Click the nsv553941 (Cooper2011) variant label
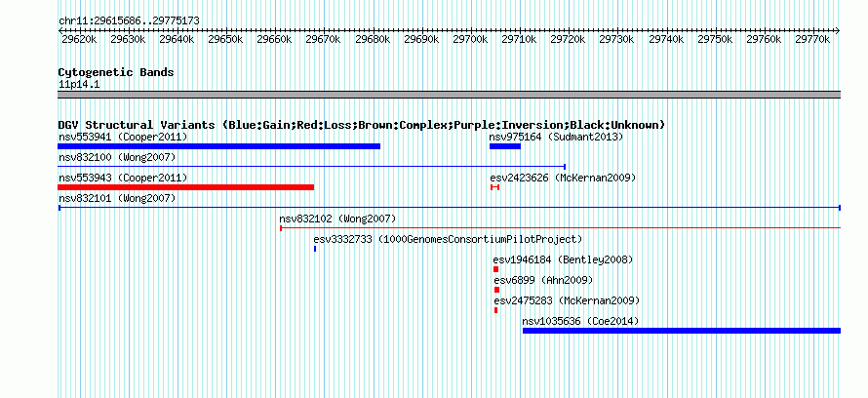This screenshot has width=868, height=398. 123,137
